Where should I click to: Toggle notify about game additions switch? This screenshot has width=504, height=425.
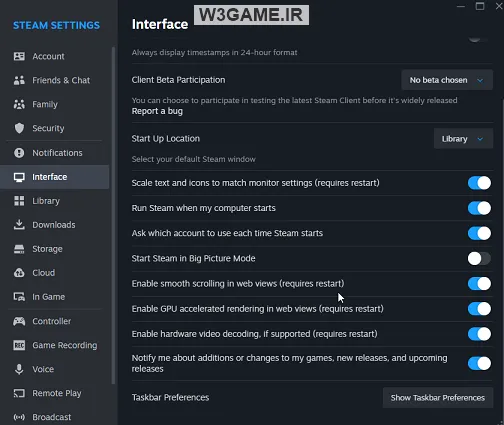point(479,363)
